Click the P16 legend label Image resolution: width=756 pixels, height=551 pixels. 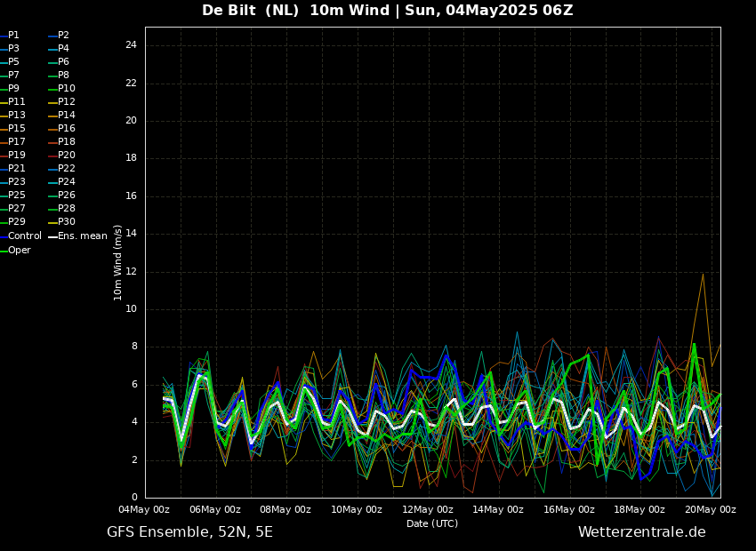pos(67,129)
